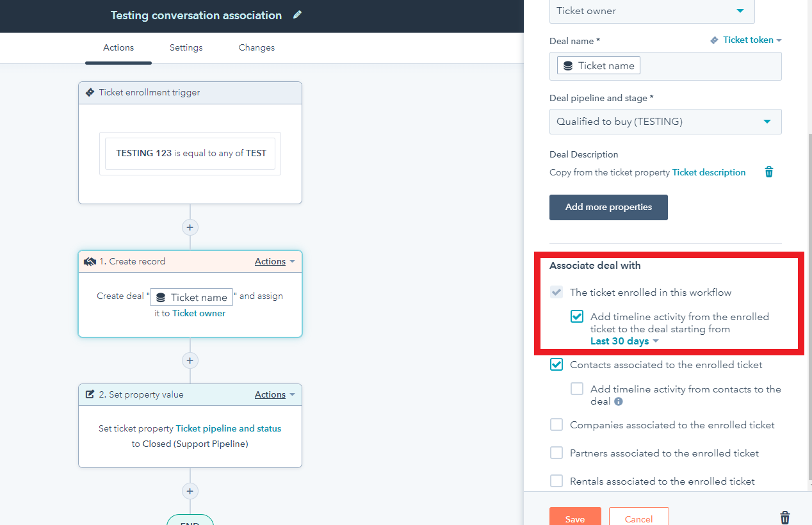
Task: Click info icon beside contacts timeline activity
Action: click(x=619, y=401)
